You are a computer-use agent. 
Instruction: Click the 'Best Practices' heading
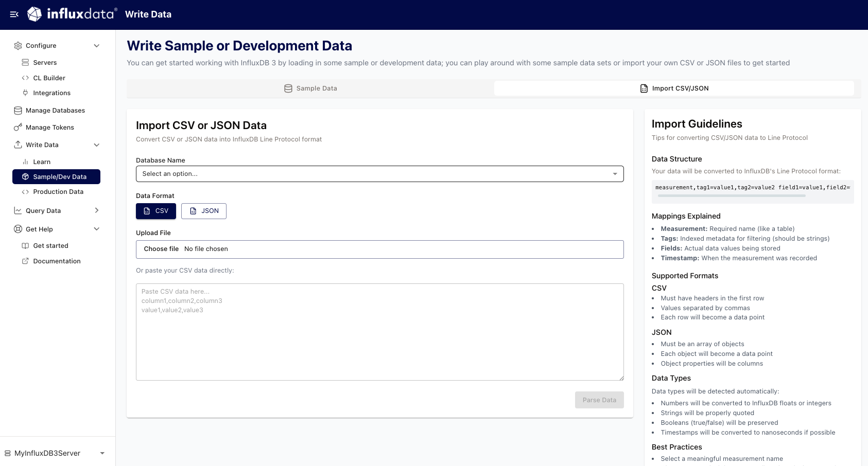(x=677, y=447)
